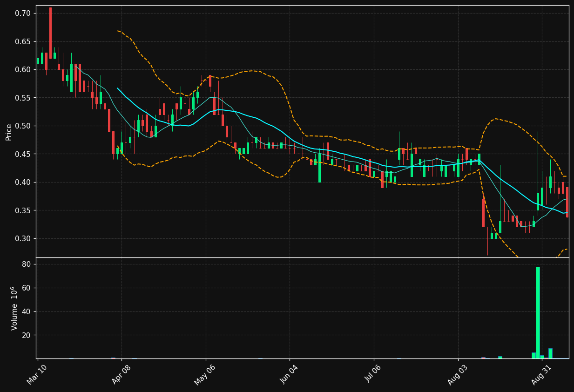574x392 pixels.
Task: Click the tall red candlestick reaching 0.70
Action: [50, 33]
